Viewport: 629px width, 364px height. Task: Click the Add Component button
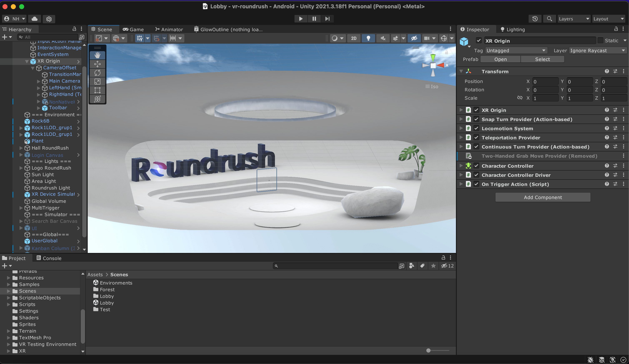[543, 197]
